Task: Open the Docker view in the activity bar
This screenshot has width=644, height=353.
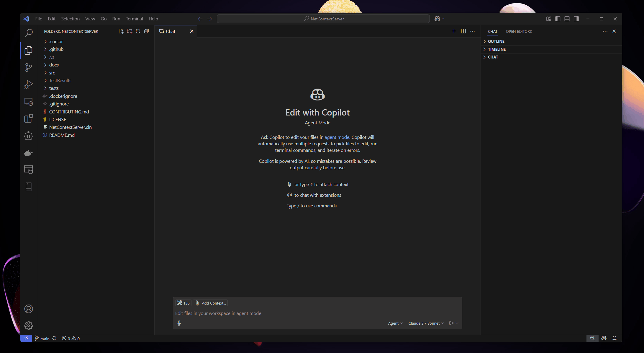Action: point(28,153)
